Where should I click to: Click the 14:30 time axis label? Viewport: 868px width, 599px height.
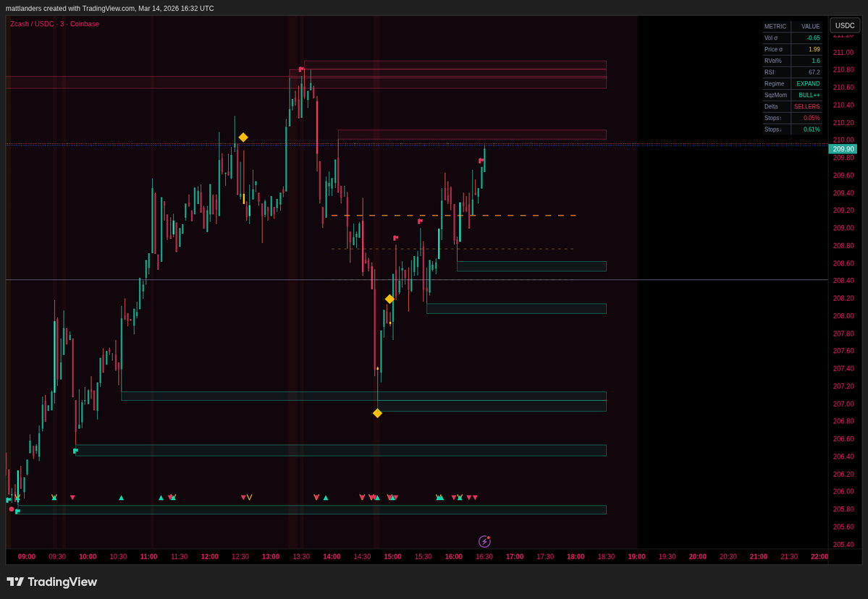point(362,556)
